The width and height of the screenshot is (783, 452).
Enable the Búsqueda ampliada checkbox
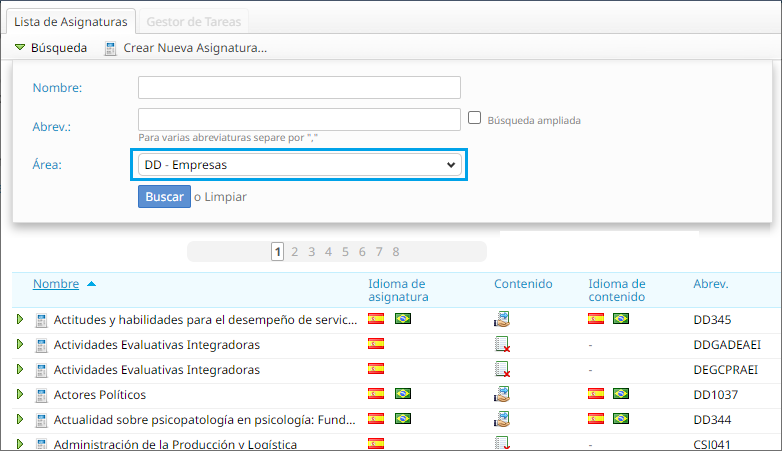474,118
